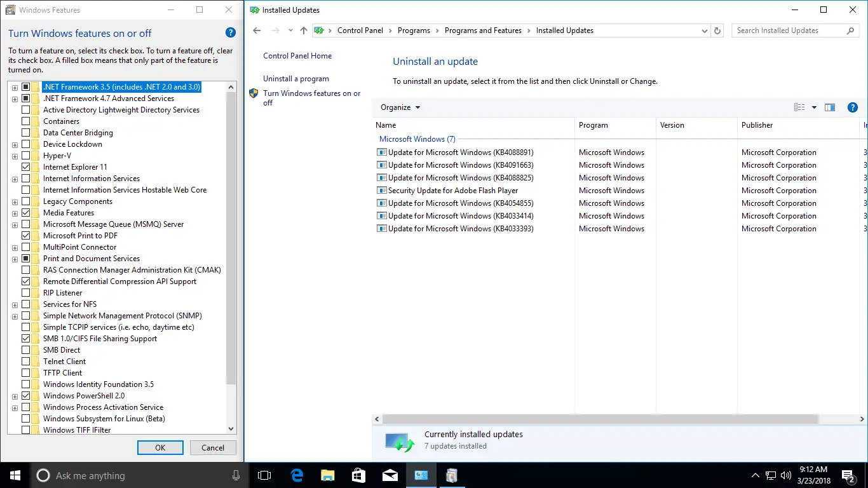
Task: Click the Windows Features vertical scrollbar thumb
Action: click(231, 238)
